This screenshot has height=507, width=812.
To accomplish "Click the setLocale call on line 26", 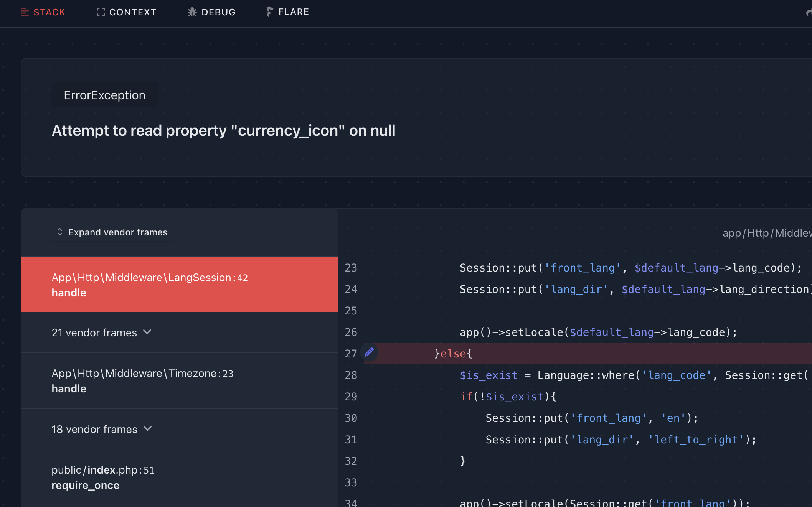I will click(x=598, y=332).
